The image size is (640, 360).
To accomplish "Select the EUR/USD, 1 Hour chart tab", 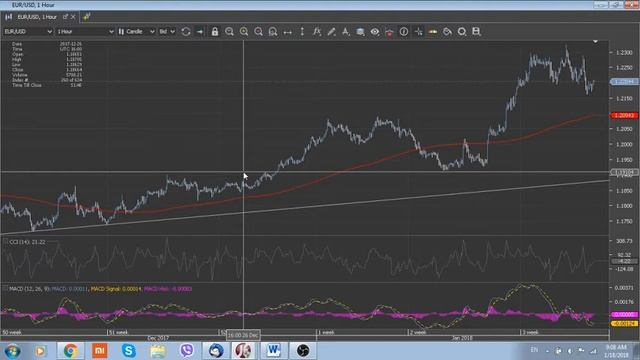I will (x=37, y=17).
